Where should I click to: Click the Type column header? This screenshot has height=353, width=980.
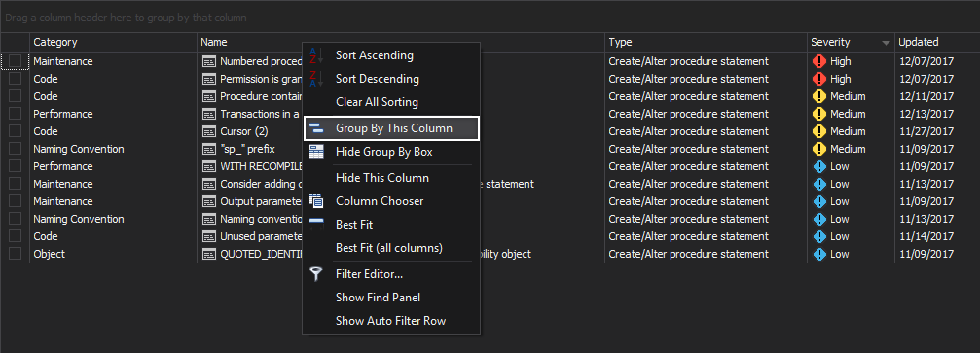[x=707, y=42]
